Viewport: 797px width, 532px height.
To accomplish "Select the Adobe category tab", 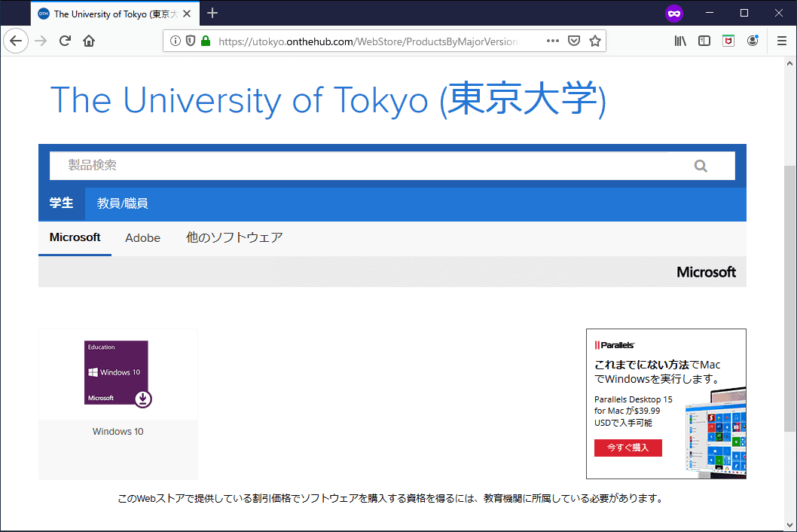I will (142, 238).
